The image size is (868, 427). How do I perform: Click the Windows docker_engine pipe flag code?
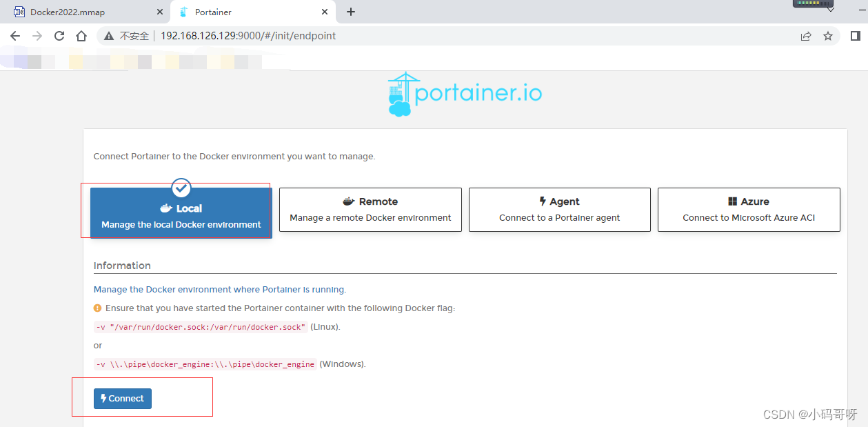[205, 364]
